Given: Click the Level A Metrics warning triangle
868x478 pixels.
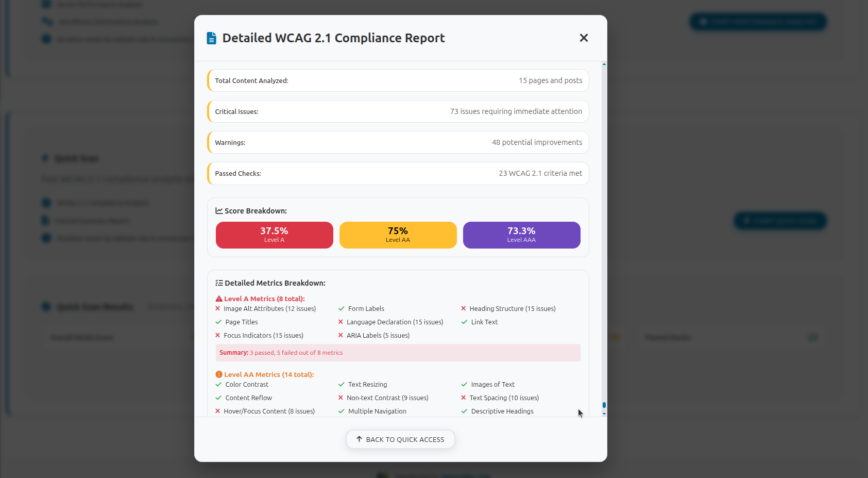Looking at the screenshot, I should [219, 299].
